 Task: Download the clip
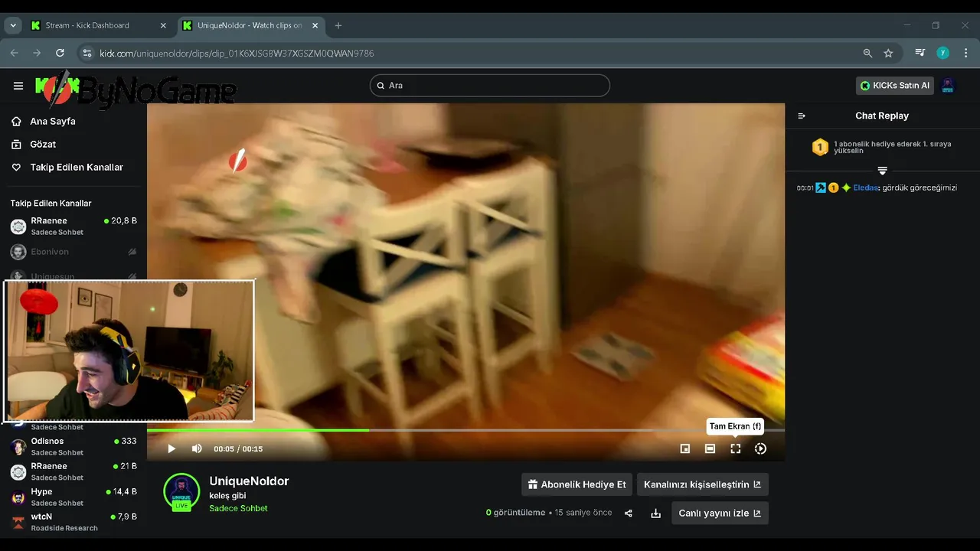click(655, 514)
